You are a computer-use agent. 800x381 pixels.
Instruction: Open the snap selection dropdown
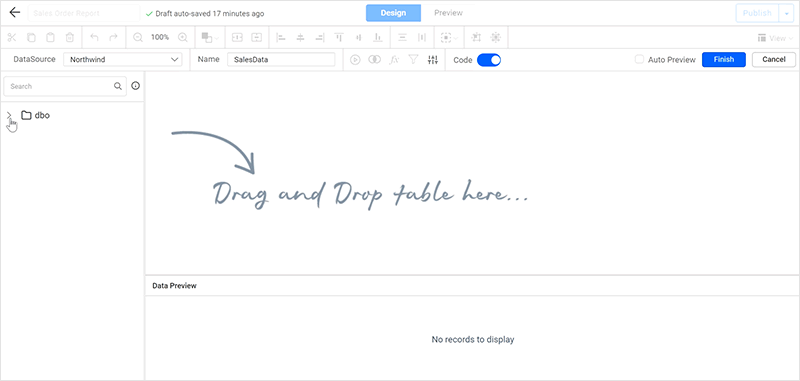pos(449,37)
